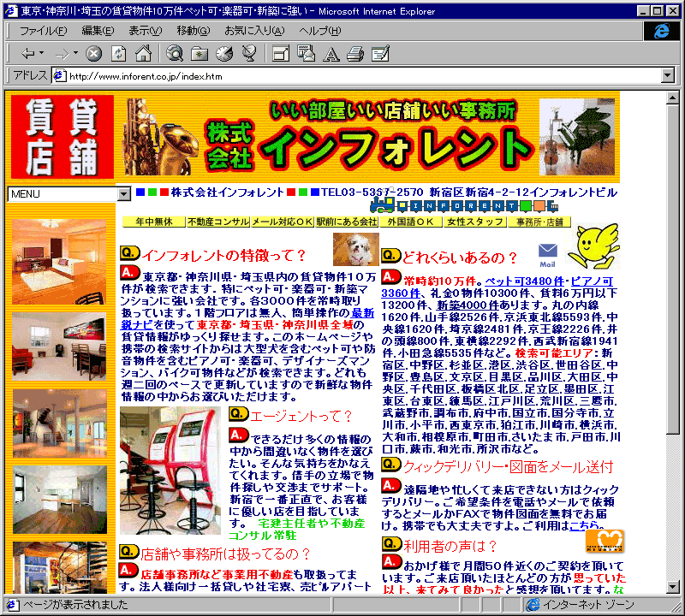
Task: Click ページが表示されました status text
Action: [x=75, y=604]
